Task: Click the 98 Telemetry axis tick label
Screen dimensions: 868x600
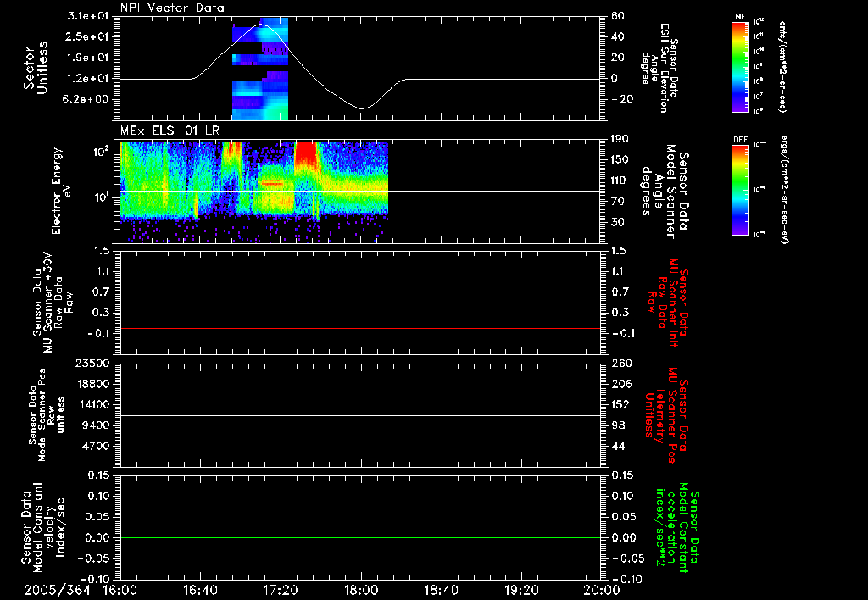Action: (x=618, y=425)
